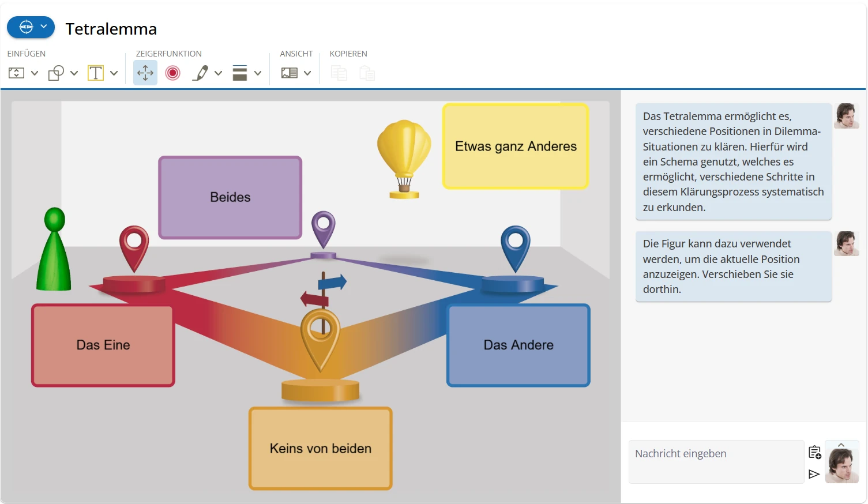Click the add-to-clipboard icon beside the message field
This screenshot has width=868, height=504.
tap(815, 452)
